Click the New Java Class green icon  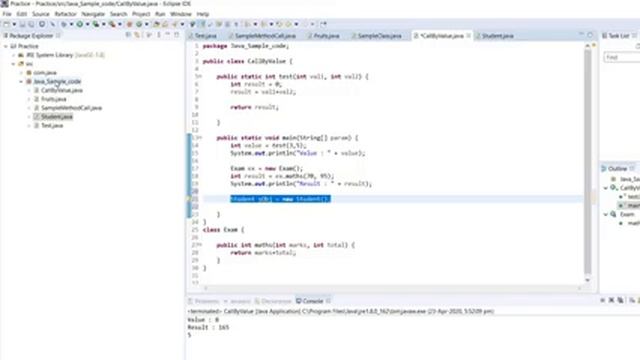139,24
